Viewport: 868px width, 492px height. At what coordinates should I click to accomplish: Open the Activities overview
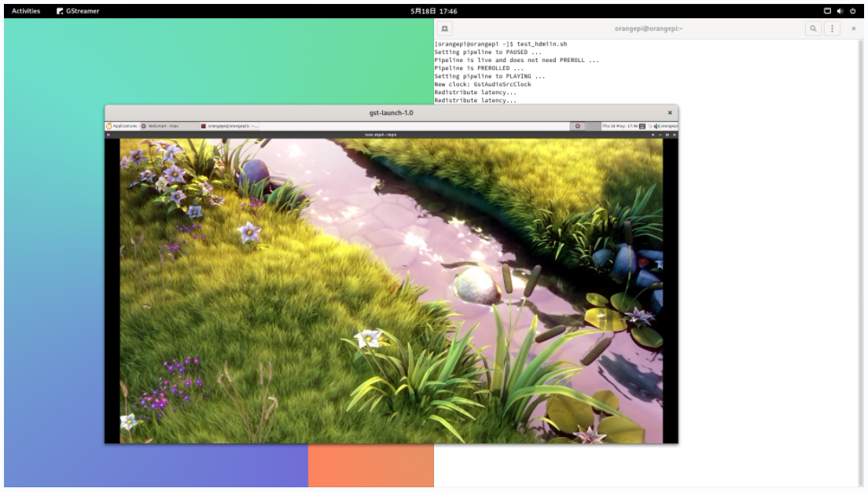click(x=25, y=11)
